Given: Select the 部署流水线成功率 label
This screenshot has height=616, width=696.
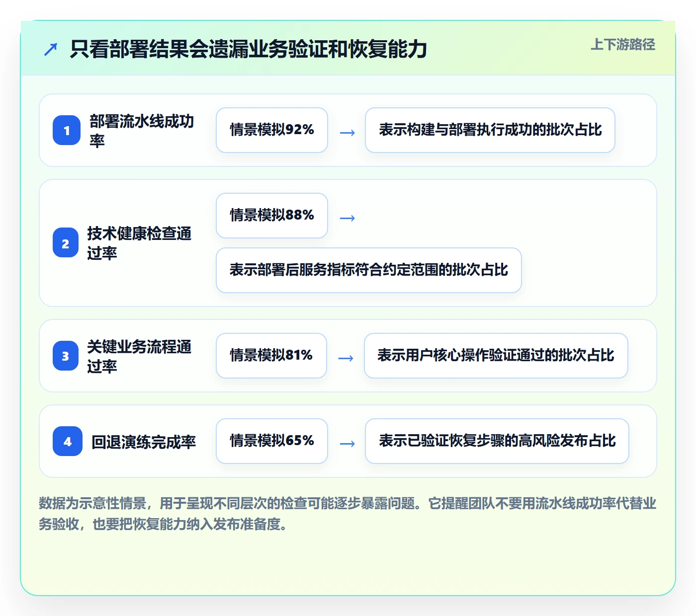Looking at the screenshot, I should pyautogui.click(x=142, y=130).
